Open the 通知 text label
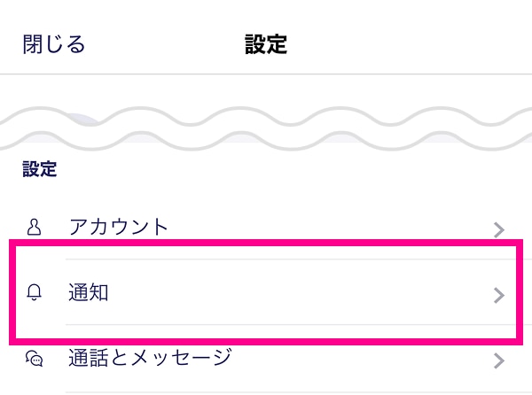Image resolution: width=532 pixels, height=395 pixels. click(x=89, y=292)
